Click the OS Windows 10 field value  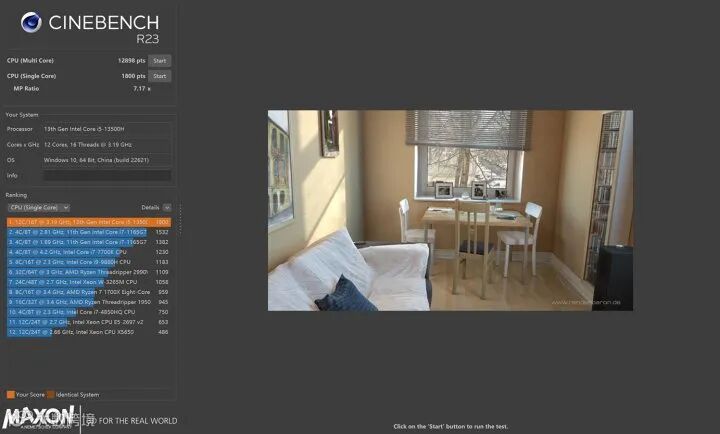tap(107, 160)
